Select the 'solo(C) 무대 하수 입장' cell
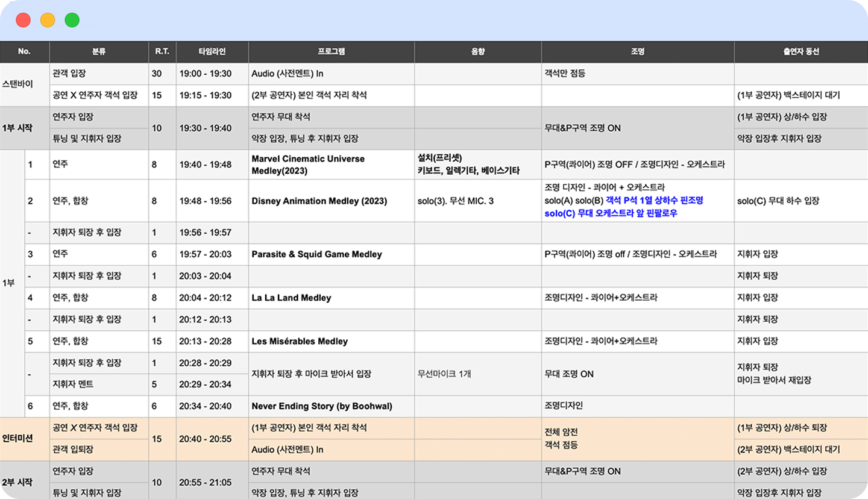868x499 pixels. pos(800,201)
